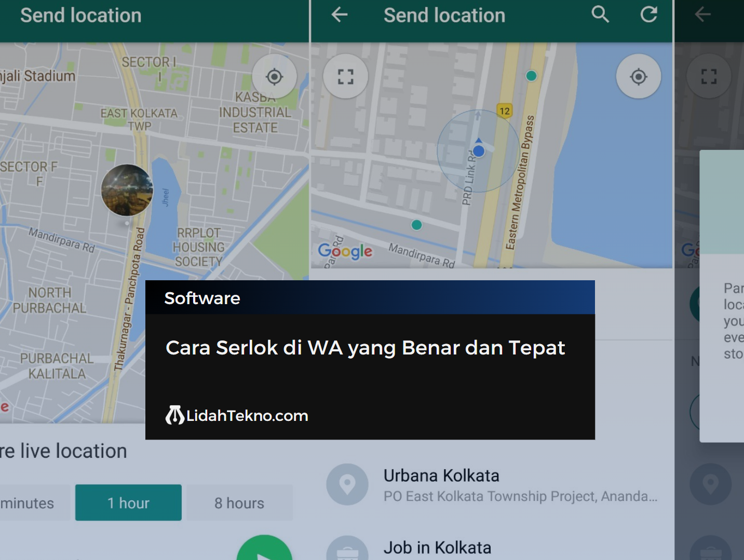744x560 pixels.
Task: Center on my location in left map
Action: [274, 76]
